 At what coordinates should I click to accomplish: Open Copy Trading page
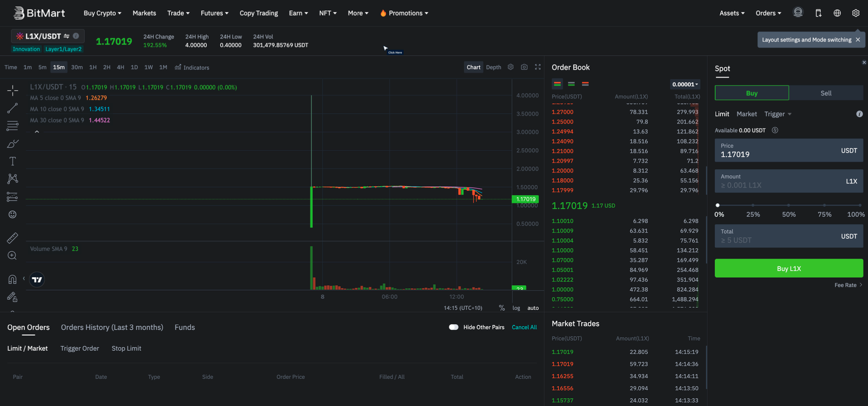pos(259,13)
